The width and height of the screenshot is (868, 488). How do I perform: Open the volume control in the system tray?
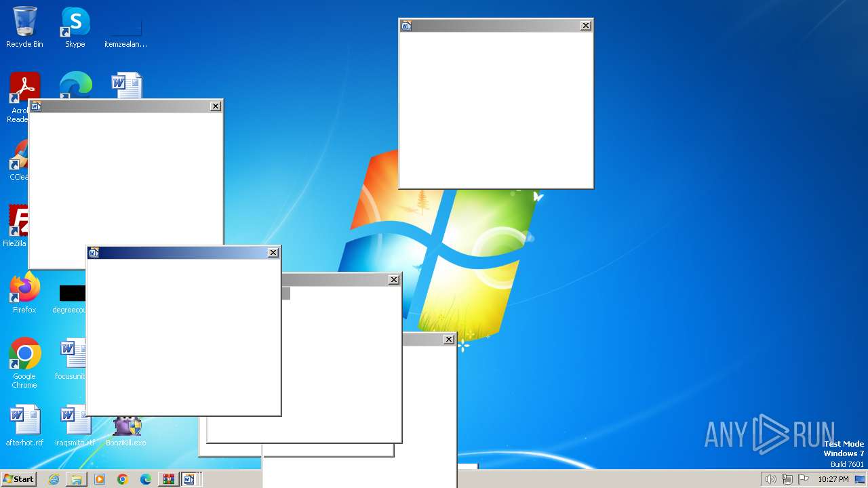770,479
